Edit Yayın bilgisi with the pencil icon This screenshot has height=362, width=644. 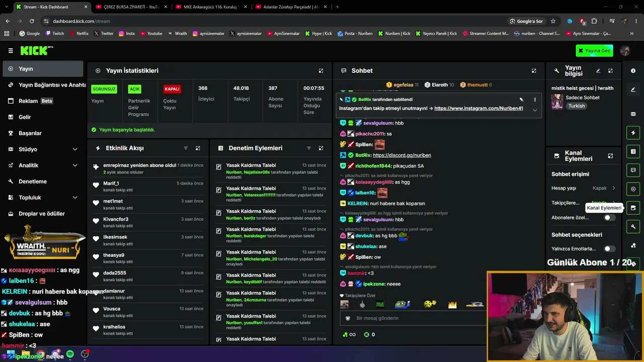598,71
